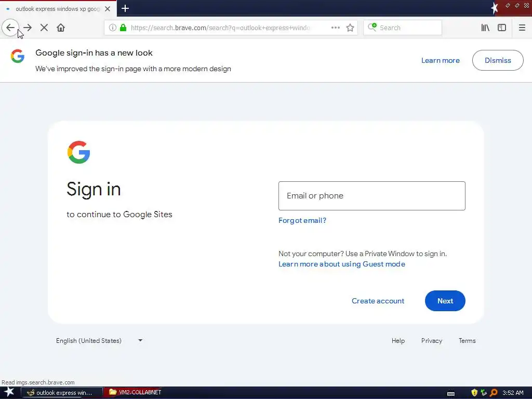Viewport: 532px width, 399px height.
Task: Open Learn more about using Guest mode
Action: [342, 264]
